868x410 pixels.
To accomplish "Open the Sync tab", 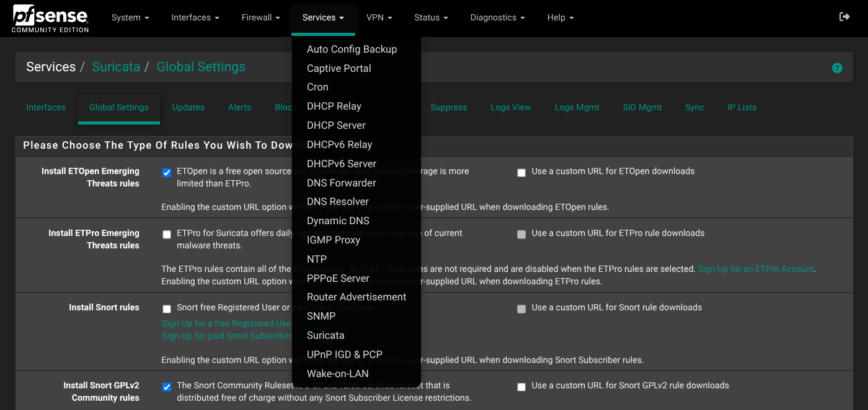I will tap(695, 107).
